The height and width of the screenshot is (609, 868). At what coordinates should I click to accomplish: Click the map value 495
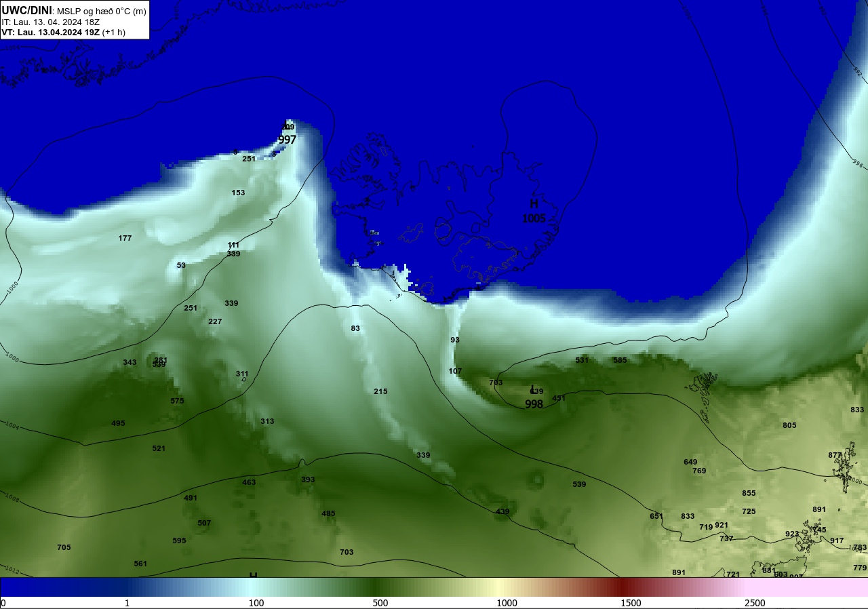118,423
